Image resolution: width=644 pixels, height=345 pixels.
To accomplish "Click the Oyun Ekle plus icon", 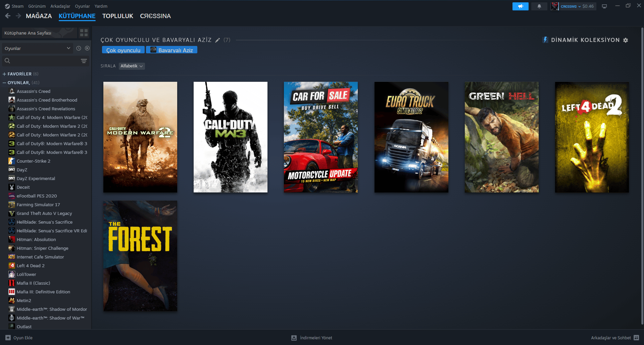I will tap(8, 338).
